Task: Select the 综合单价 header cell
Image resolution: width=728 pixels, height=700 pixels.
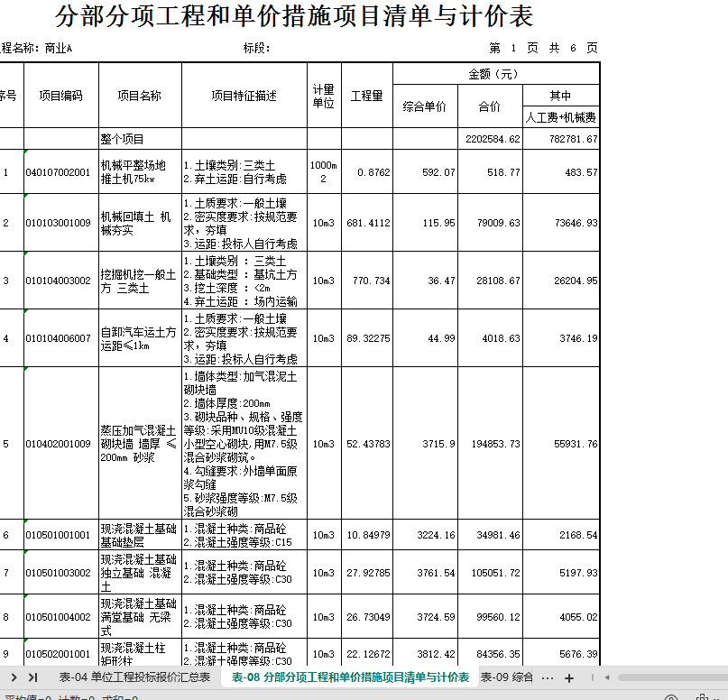Action: coord(425,106)
